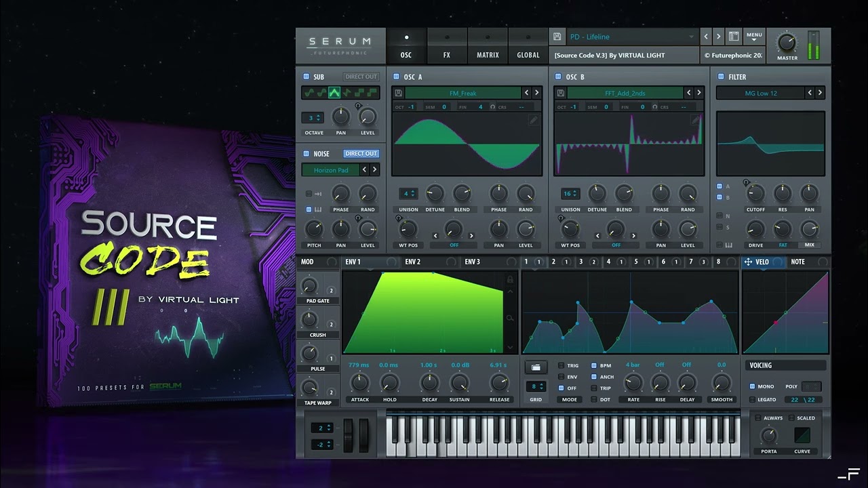Go to the previous preset arrow
Image resolution: width=868 pixels, height=488 pixels.
click(x=706, y=37)
